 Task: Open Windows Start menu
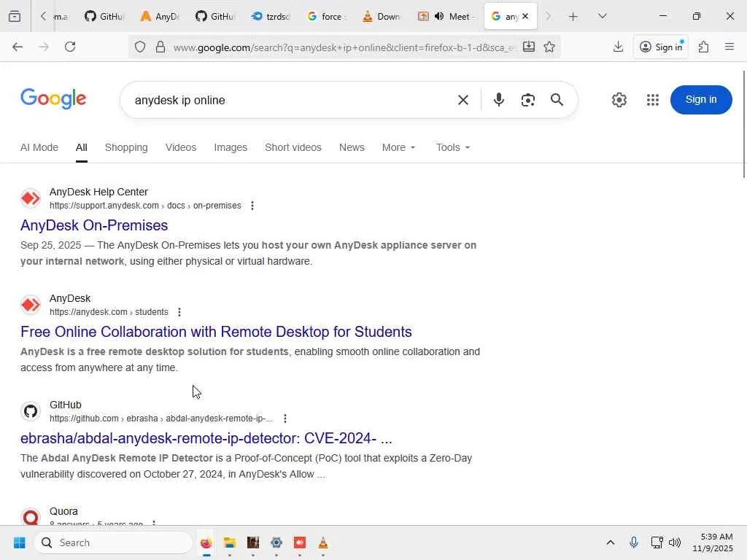[19, 542]
